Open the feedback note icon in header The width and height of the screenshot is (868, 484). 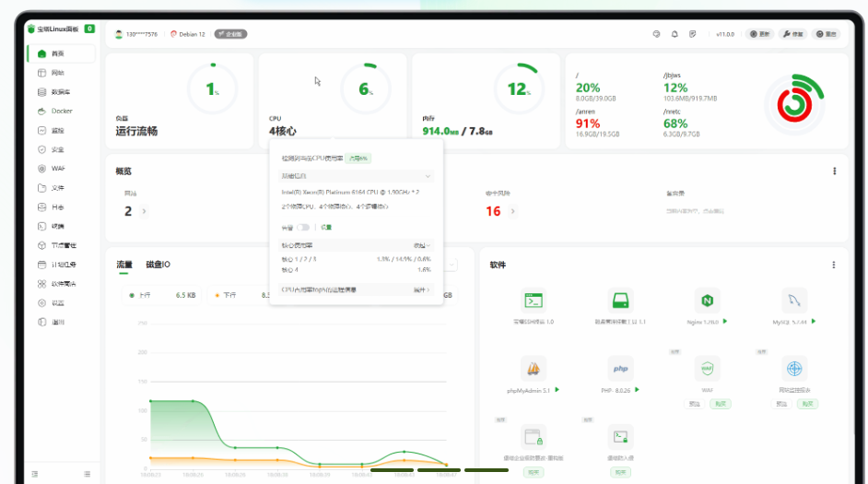(693, 34)
